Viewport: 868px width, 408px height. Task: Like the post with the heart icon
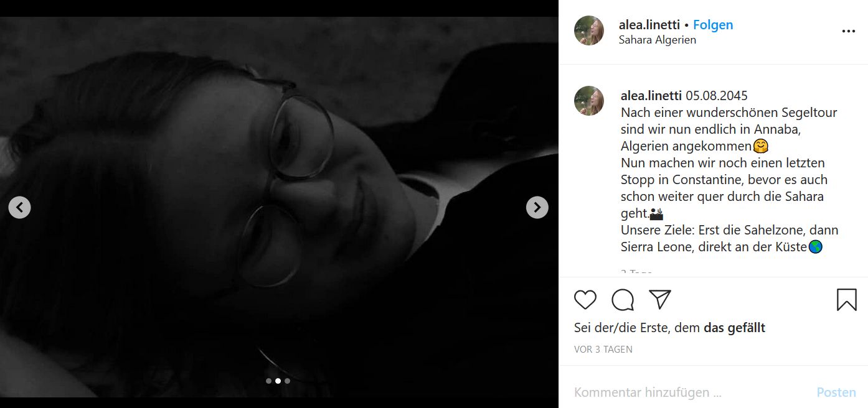pyautogui.click(x=585, y=300)
